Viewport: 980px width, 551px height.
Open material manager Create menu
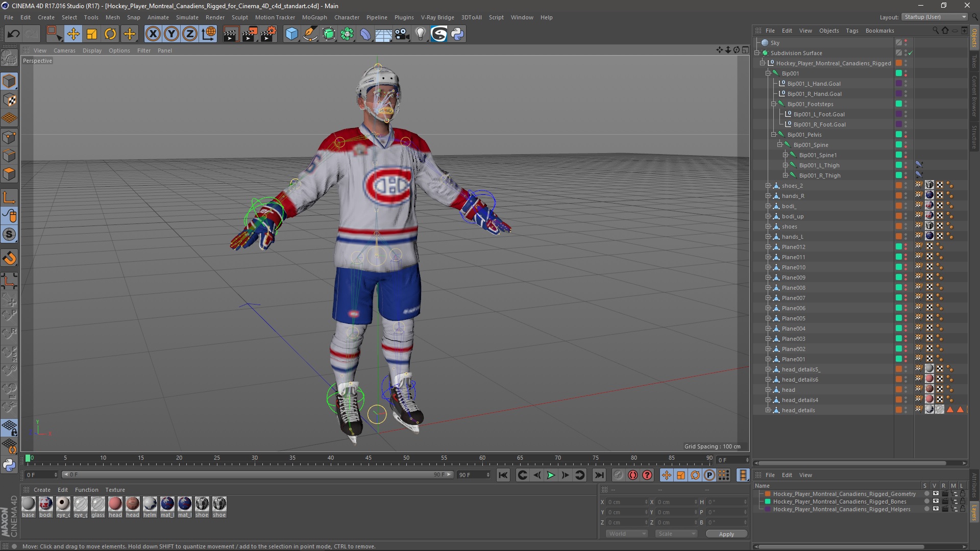(42, 490)
